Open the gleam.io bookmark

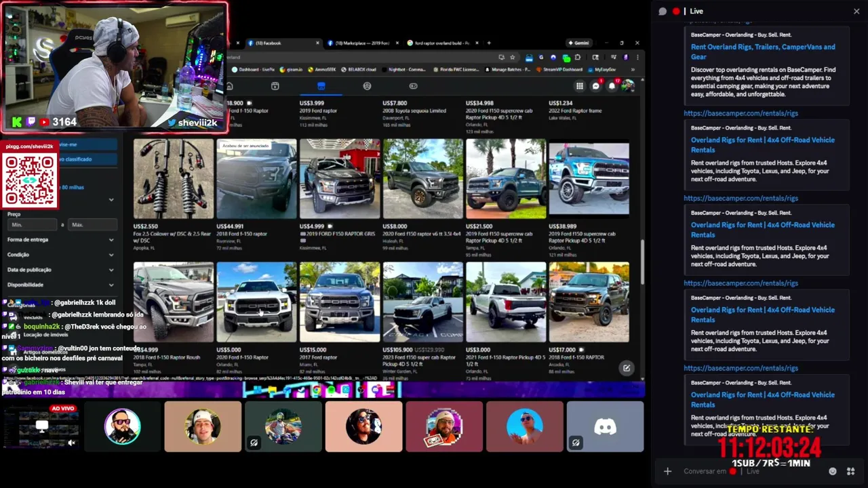[292, 69]
